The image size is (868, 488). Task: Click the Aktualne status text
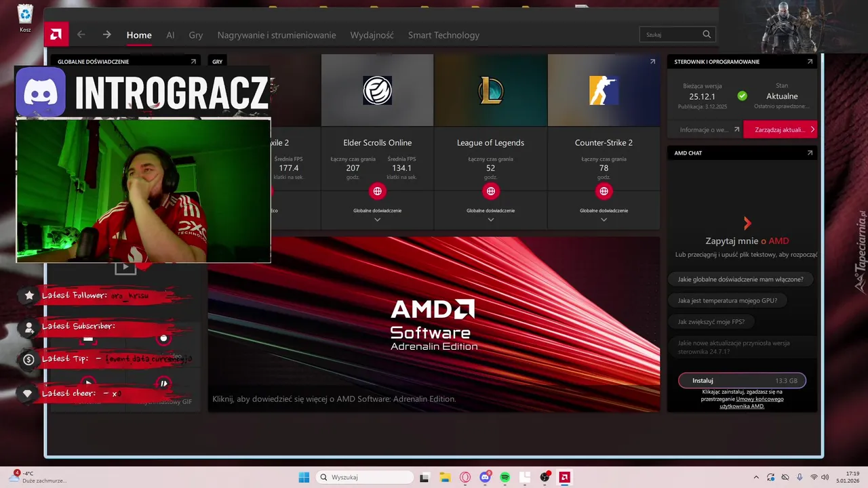[782, 96]
